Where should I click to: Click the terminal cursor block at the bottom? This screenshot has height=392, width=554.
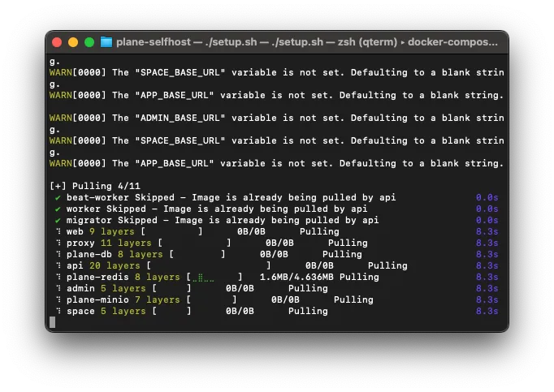pyautogui.click(x=53, y=322)
